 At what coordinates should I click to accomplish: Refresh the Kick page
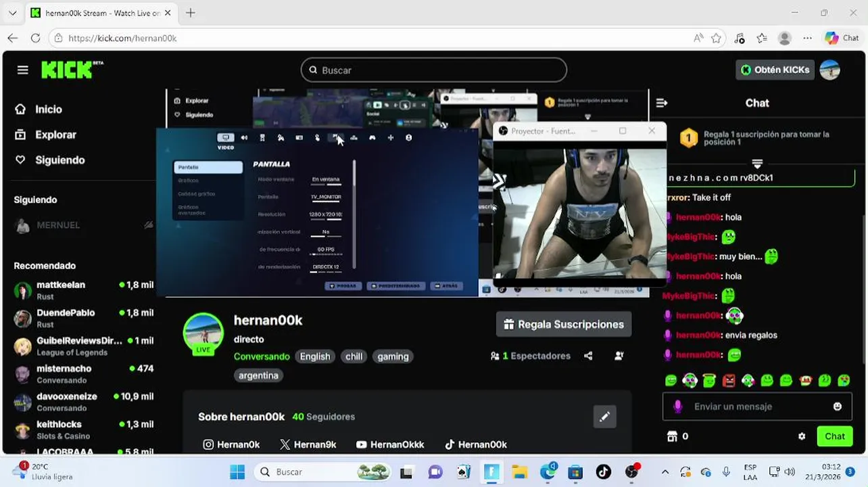pyautogui.click(x=35, y=38)
